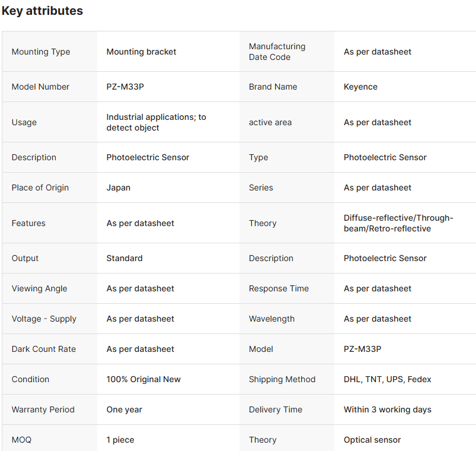The height and width of the screenshot is (451, 476).
Task: Click the "Key attributes" heading
Action: 42,11
